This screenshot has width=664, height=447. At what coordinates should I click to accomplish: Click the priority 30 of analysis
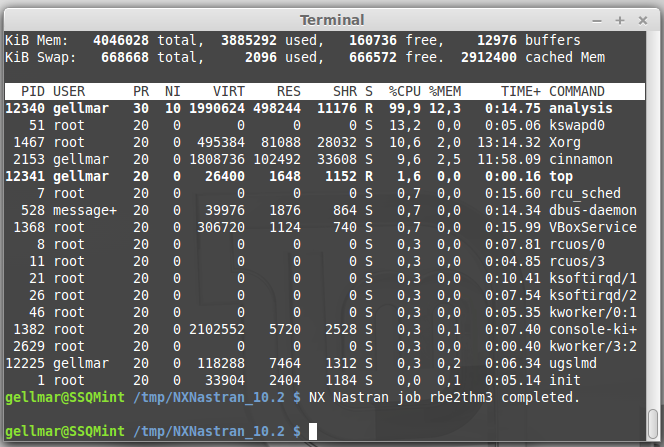(x=141, y=109)
